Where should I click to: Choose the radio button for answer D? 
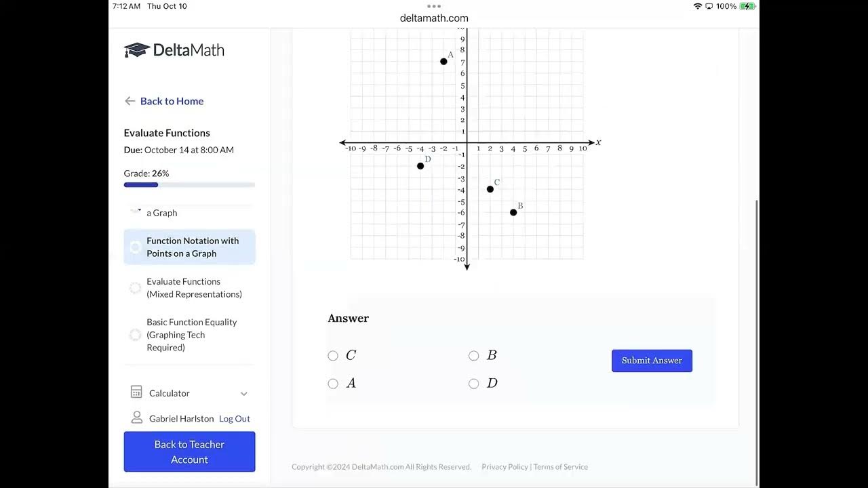474,384
